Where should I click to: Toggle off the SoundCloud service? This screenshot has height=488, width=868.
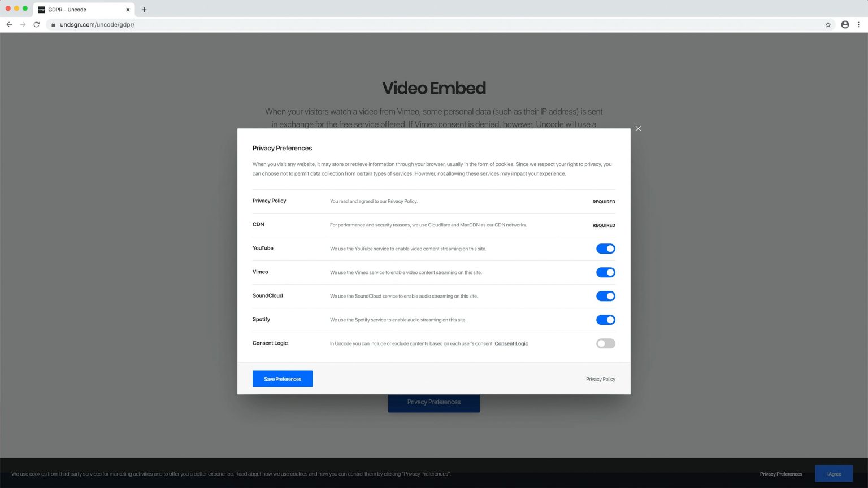(x=605, y=296)
